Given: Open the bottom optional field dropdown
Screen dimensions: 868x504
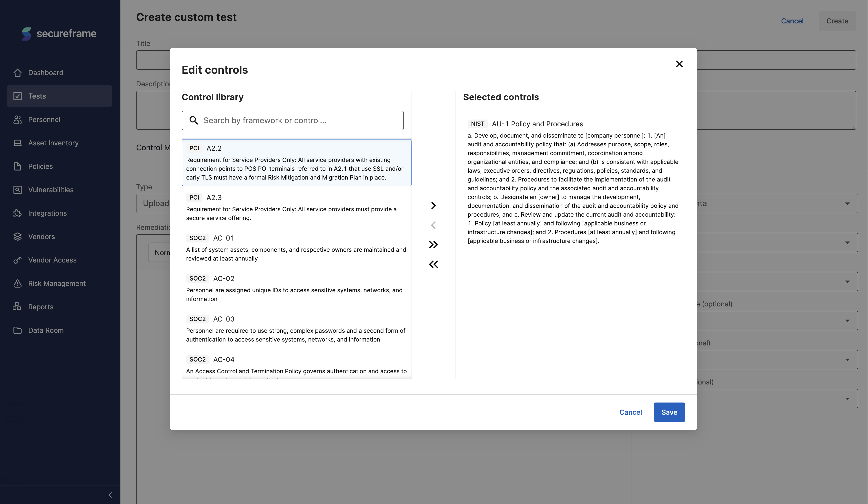Looking at the screenshot, I should pos(848,399).
